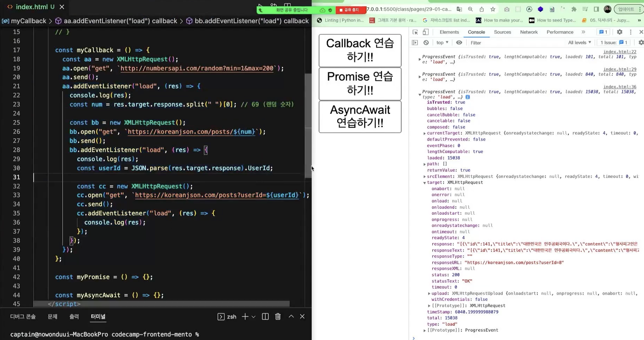644x340 pixels.
Task: Click the Chrome translate page icon
Action: tap(459, 9)
